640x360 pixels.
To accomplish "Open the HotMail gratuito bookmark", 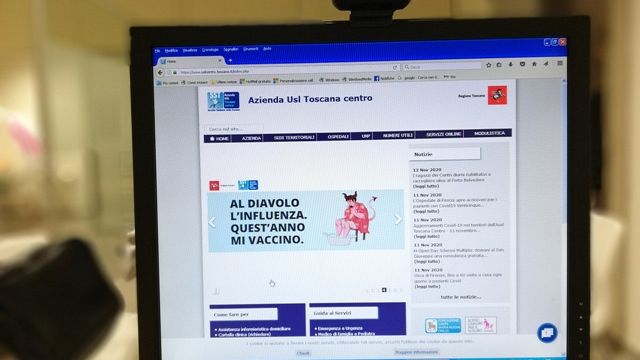I will [255, 81].
